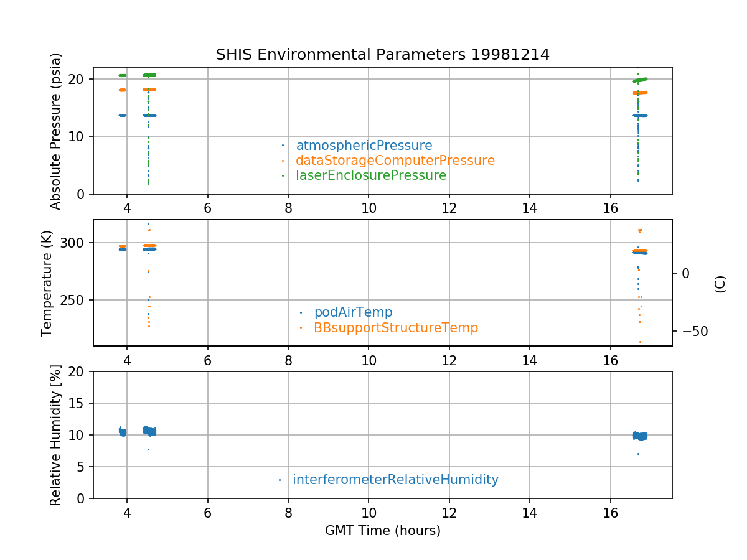Click the orange marker beside BBsupportStructureTemp
The image size is (747, 560).
tap(301, 328)
